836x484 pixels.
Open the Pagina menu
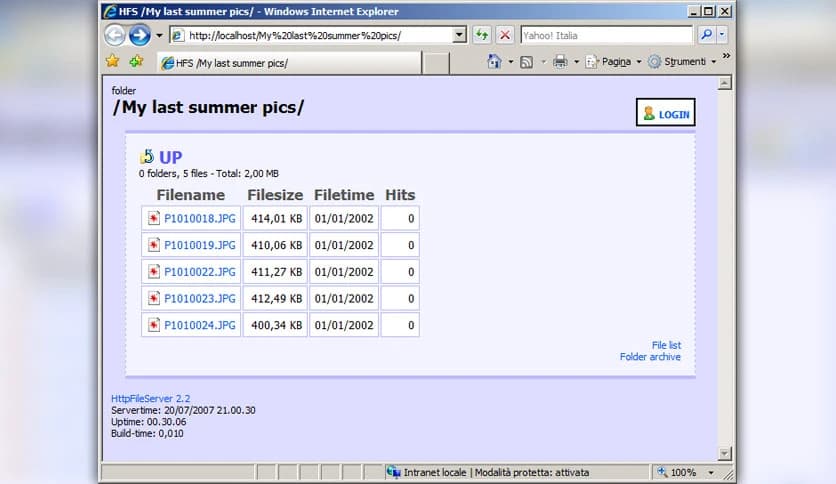(x=613, y=62)
